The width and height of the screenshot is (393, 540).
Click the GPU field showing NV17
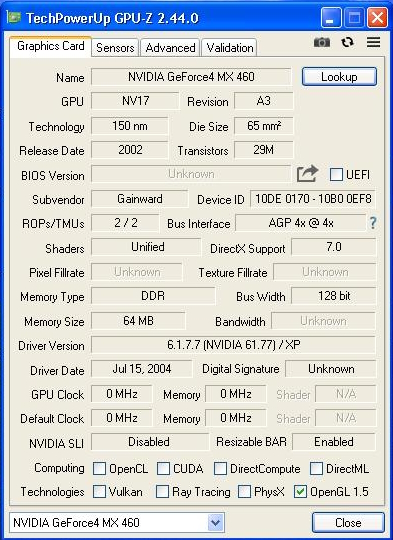pyautogui.click(x=135, y=101)
